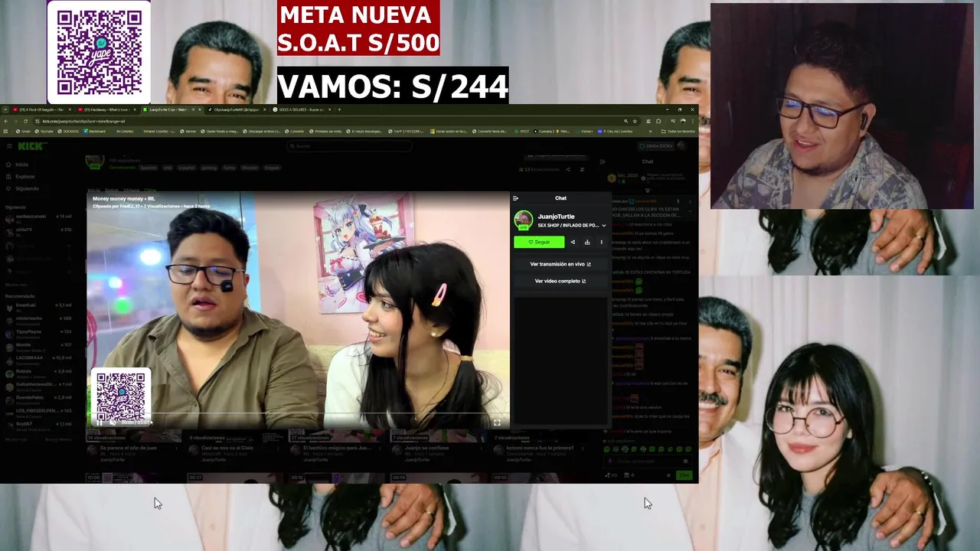
Task: Switch to the Haddaway - What is Love tab
Action: pyautogui.click(x=105, y=109)
